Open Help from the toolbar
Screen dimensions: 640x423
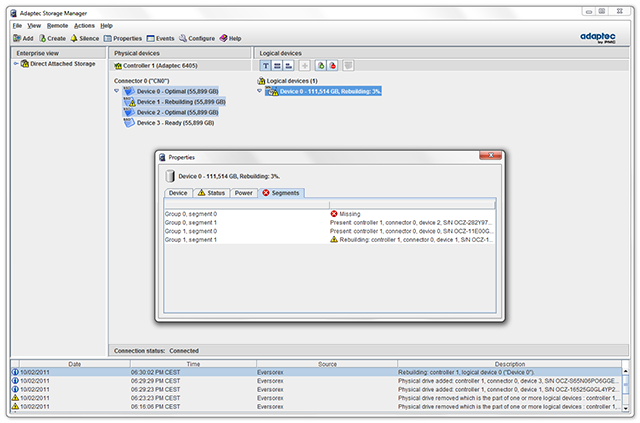tap(230, 38)
